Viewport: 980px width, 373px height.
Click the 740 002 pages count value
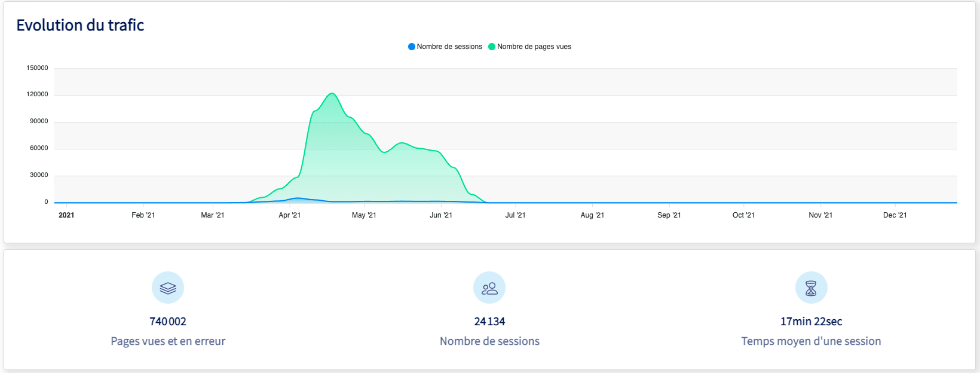(x=168, y=322)
